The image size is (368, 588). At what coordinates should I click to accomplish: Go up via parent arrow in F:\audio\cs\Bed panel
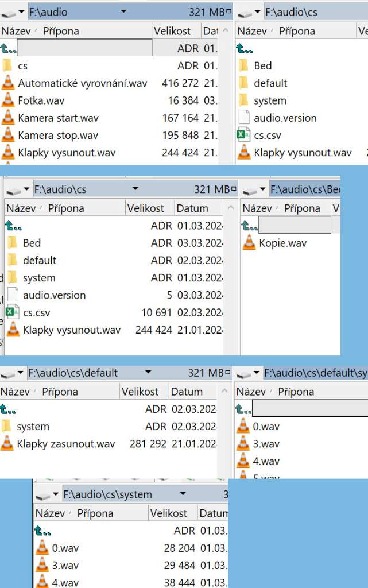pos(248,226)
